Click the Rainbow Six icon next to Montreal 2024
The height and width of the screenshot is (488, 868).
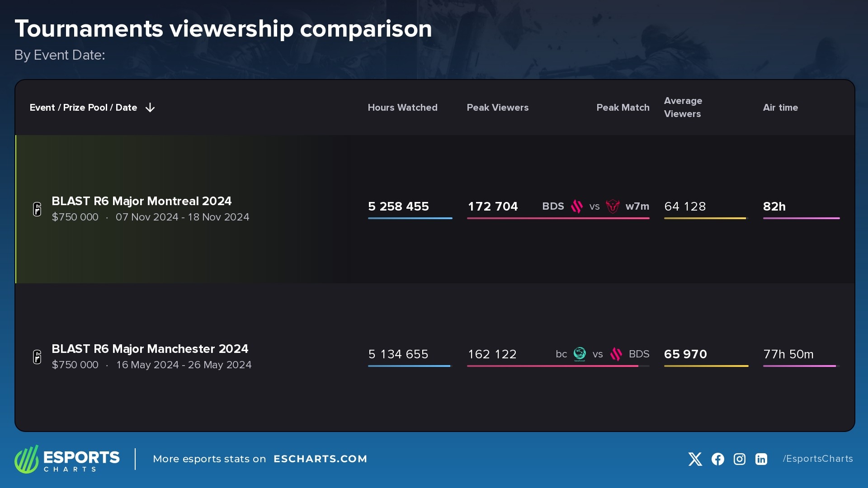point(37,209)
